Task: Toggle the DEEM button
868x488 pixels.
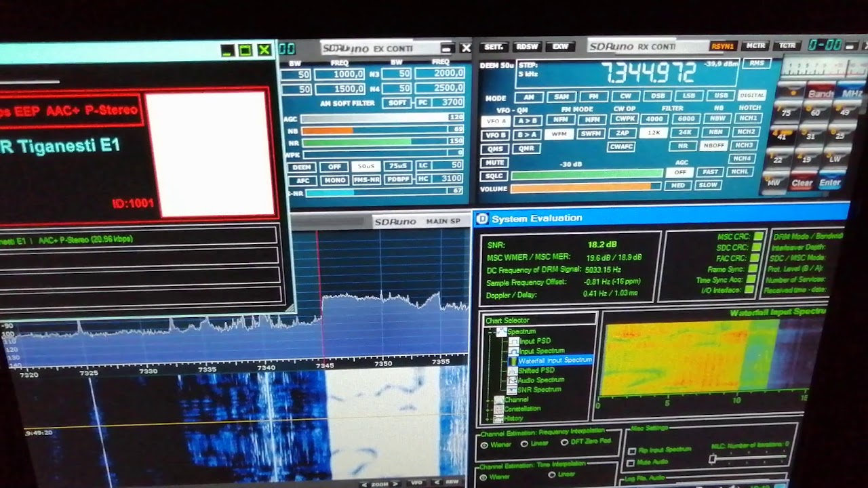Action: tap(302, 167)
